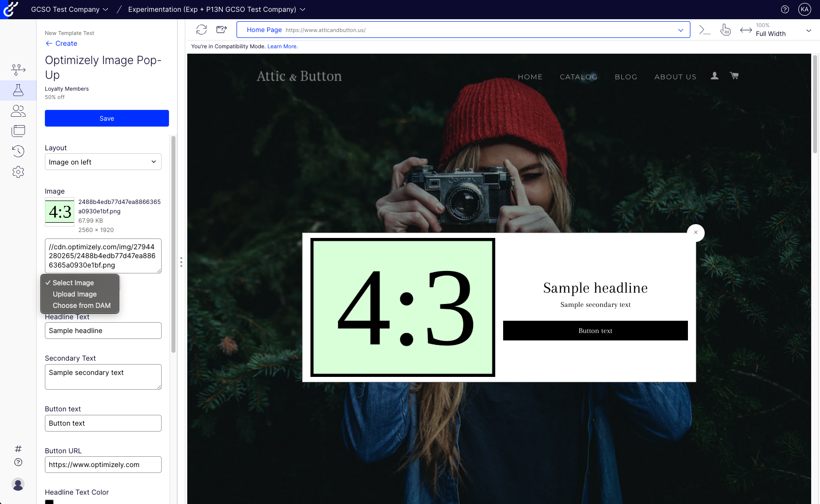Screen dimensions: 820x504
Task: Click the open-URL folder icon in the toolbar
Action: (222, 30)
